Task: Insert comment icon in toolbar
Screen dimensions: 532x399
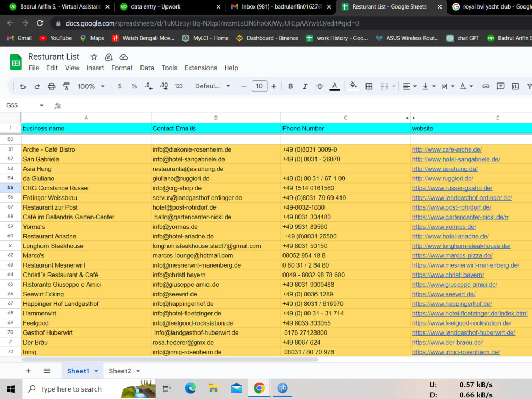Action: [x=501, y=86]
